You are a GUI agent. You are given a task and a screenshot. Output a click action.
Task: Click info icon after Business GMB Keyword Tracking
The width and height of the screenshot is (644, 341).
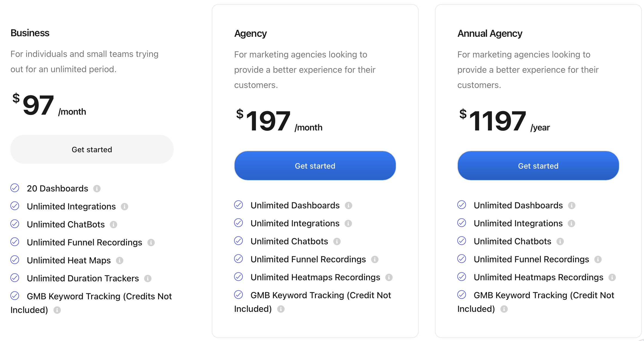pyautogui.click(x=57, y=310)
